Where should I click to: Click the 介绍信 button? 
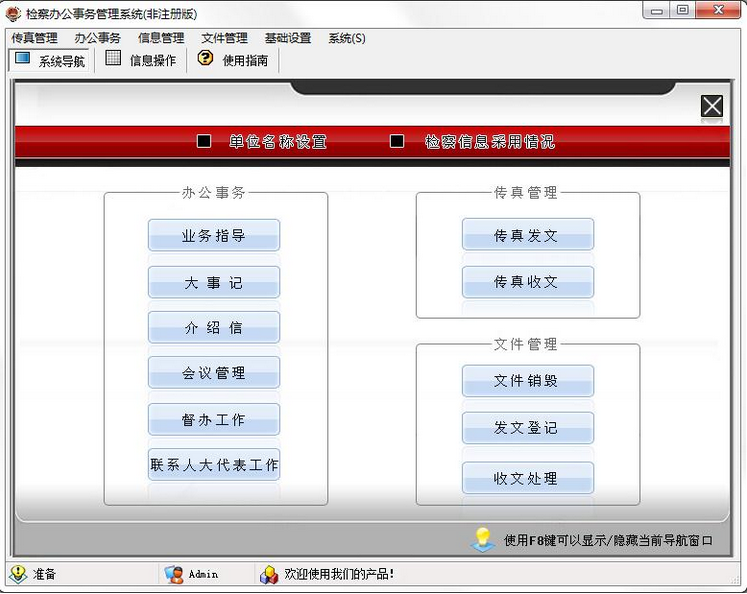[214, 327]
